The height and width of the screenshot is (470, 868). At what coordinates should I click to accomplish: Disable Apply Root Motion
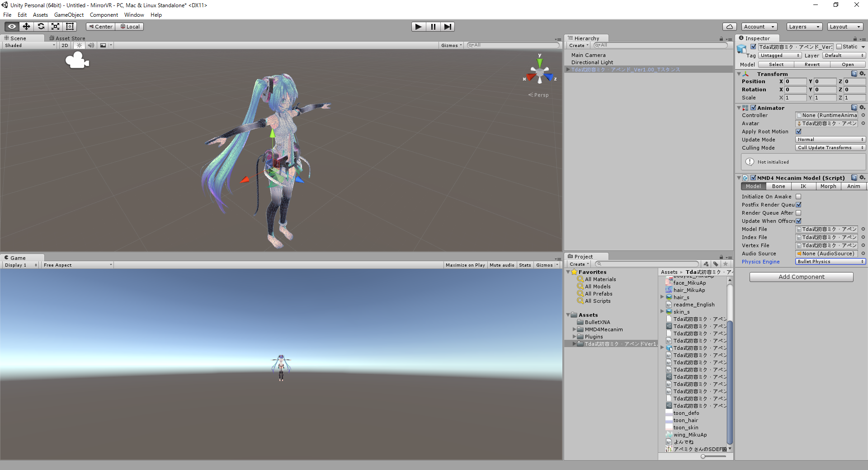pos(798,132)
